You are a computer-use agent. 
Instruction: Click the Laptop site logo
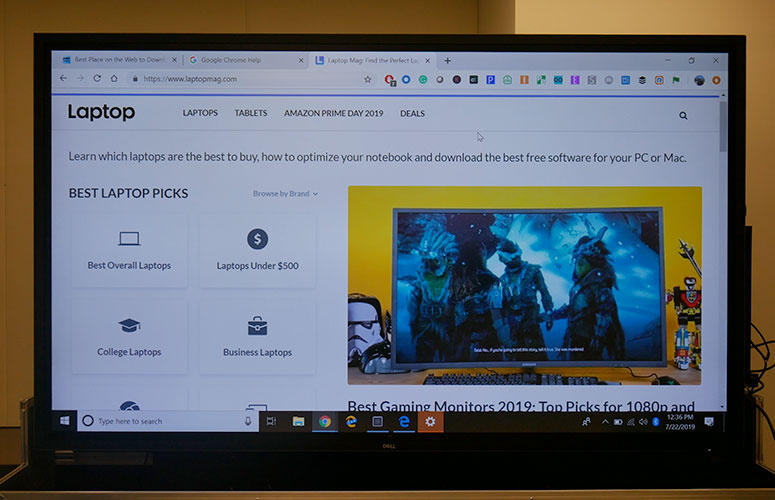(101, 112)
